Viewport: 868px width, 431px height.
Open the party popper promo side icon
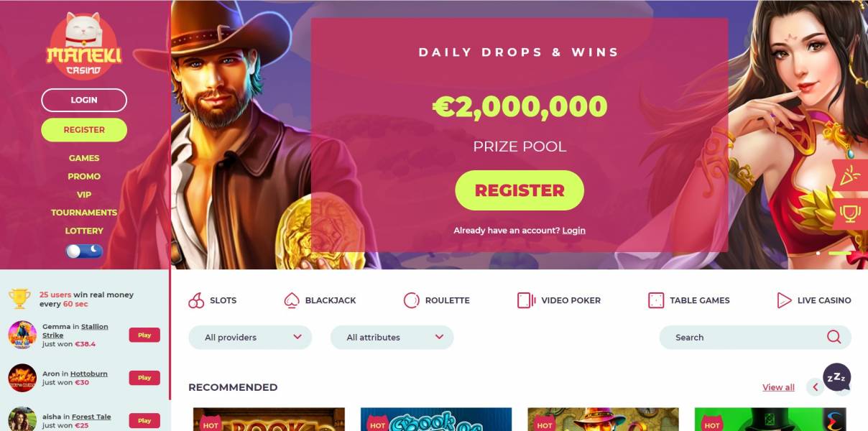pyautogui.click(x=851, y=175)
